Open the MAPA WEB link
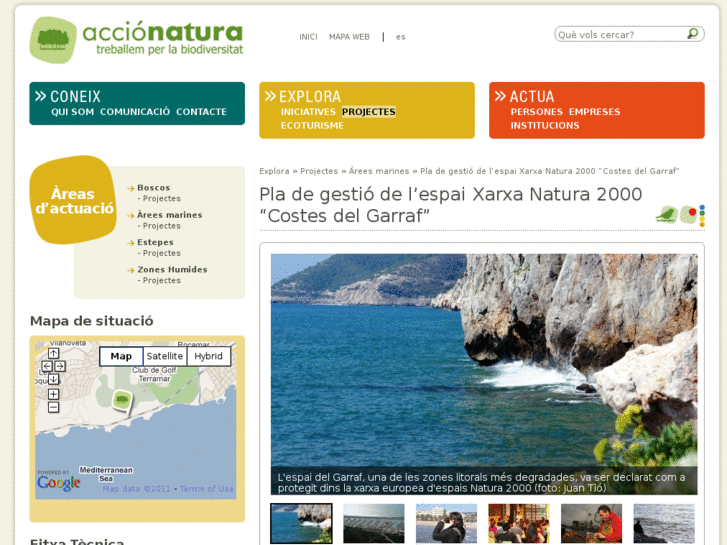Screen dimensions: 727x545 coord(349,37)
